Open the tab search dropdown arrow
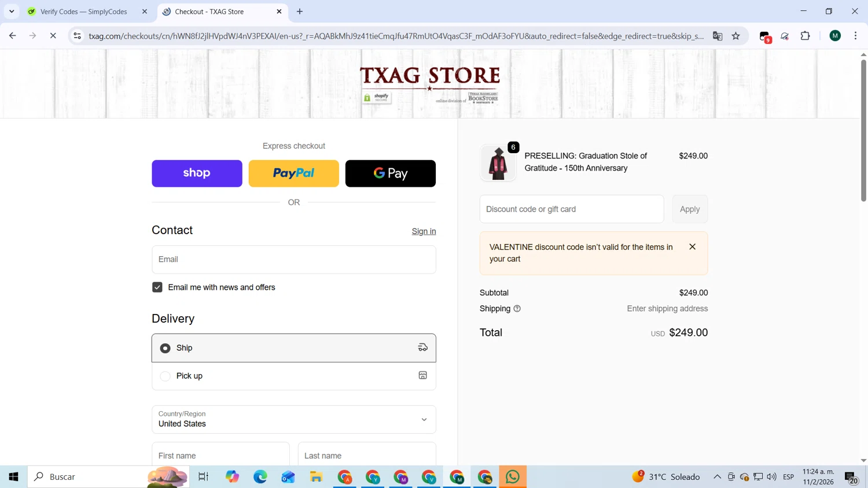The image size is (868, 488). [x=12, y=12]
